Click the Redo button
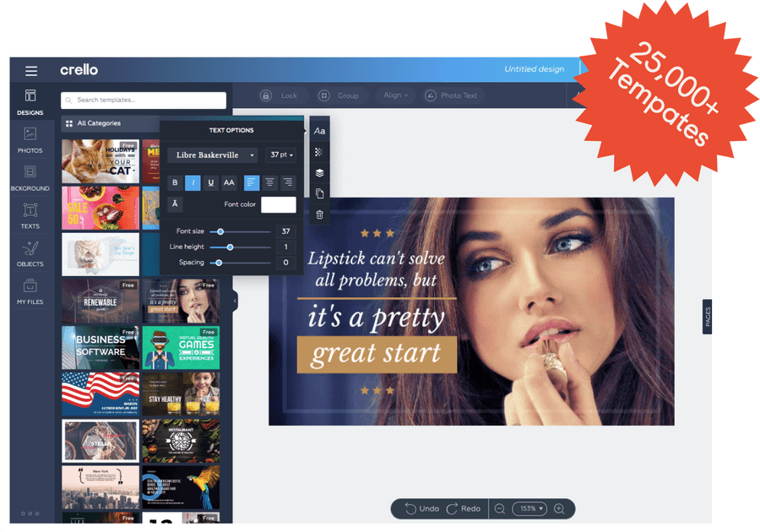This screenshot has width=760, height=532. click(464, 508)
